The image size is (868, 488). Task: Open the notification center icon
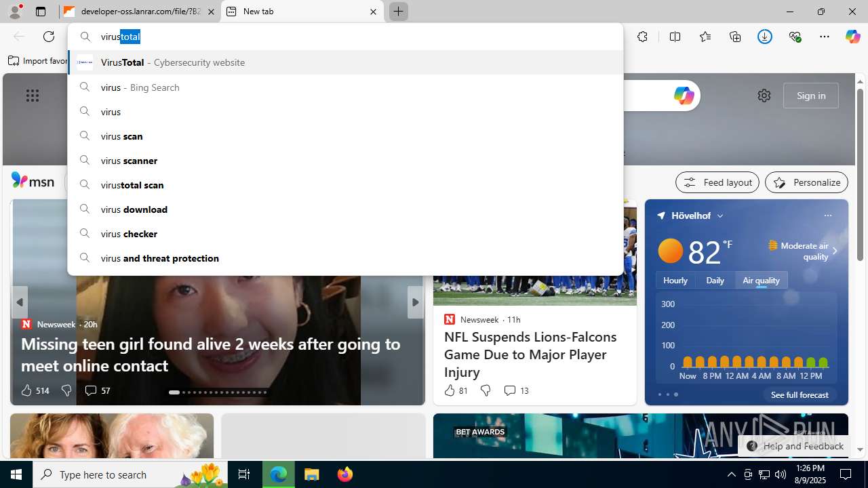pyautogui.click(x=846, y=474)
